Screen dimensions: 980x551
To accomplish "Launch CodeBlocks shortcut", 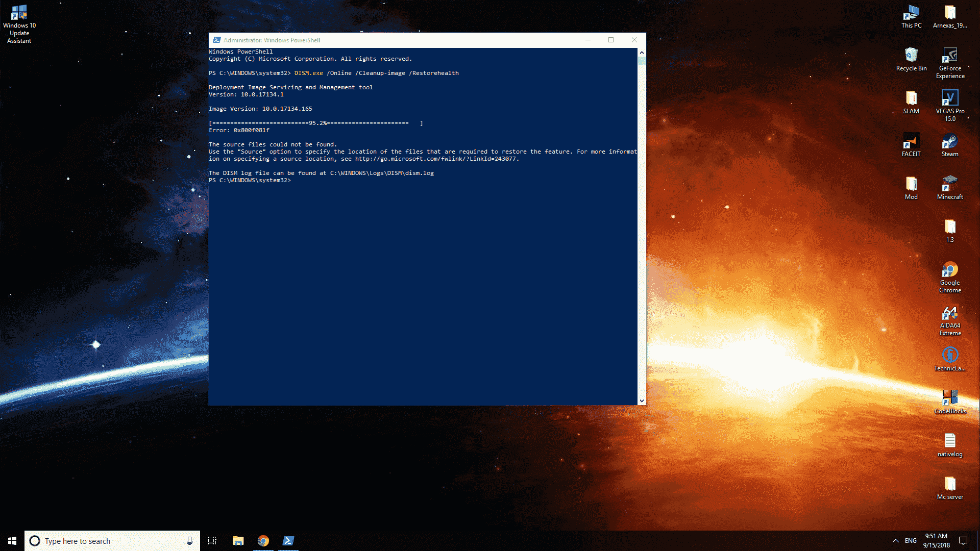I will tap(950, 403).
